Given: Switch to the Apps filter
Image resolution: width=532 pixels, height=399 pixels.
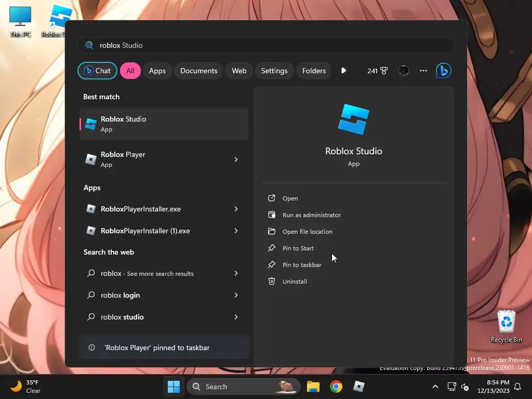Looking at the screenshot, I should coord(157,71).
